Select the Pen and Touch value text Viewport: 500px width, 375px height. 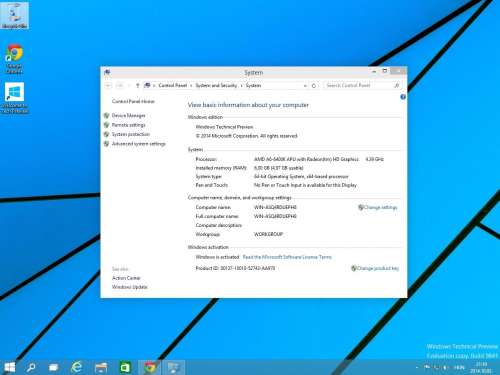[305, 185]
